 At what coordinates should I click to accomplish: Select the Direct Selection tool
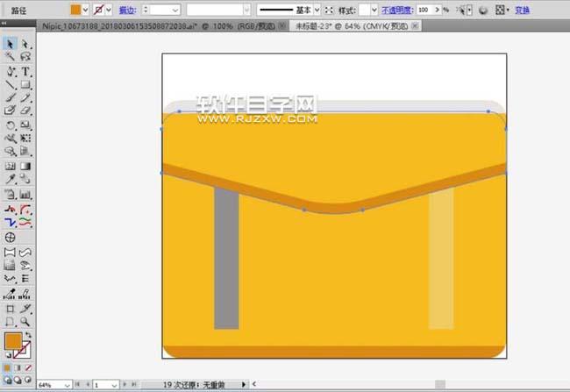point(25,44)
